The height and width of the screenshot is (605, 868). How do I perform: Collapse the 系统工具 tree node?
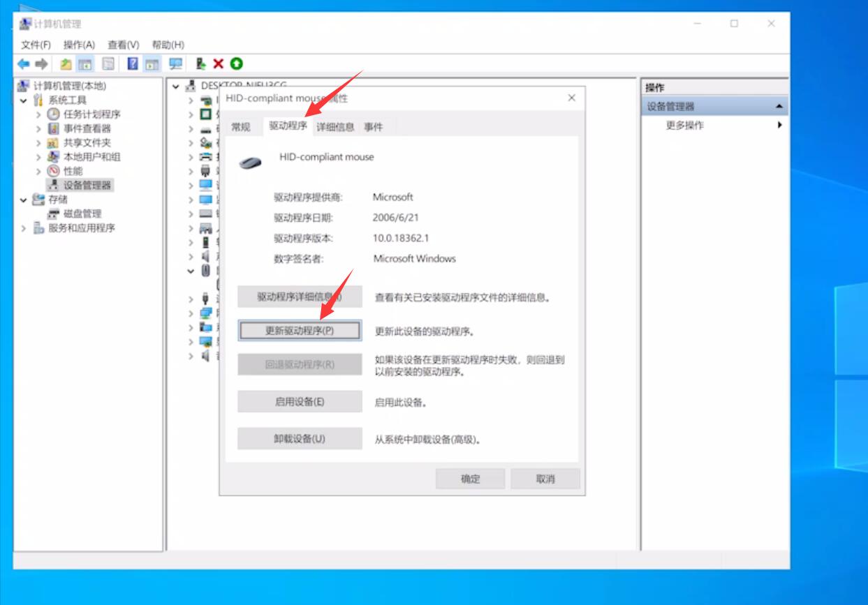pyautogui.click(x=24, y=100)
